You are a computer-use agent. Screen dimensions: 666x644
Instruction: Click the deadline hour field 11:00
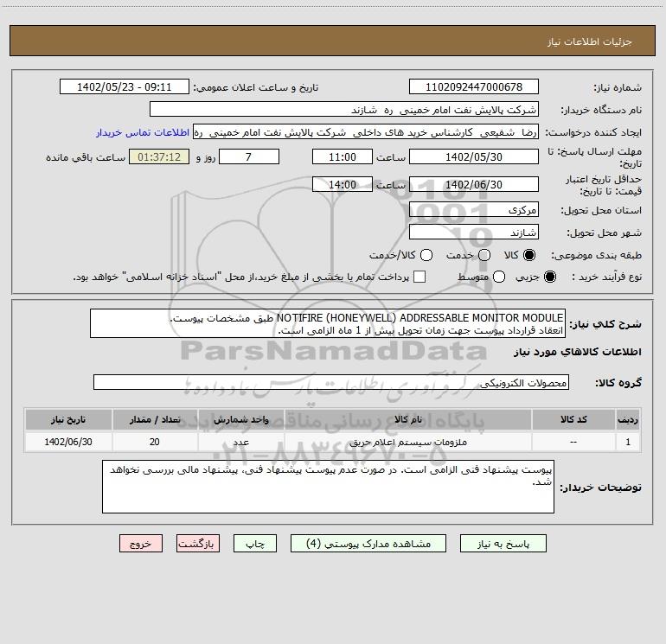click(343, 157)
